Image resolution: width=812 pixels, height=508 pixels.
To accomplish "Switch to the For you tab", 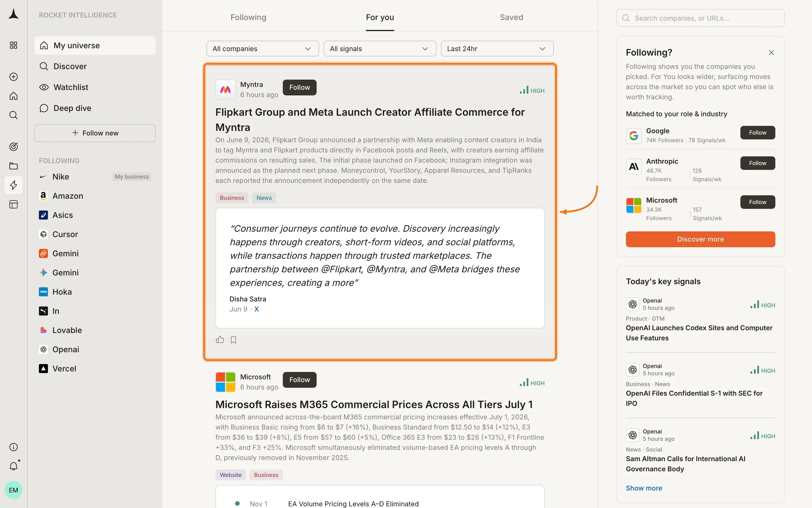I will point(380,17).
